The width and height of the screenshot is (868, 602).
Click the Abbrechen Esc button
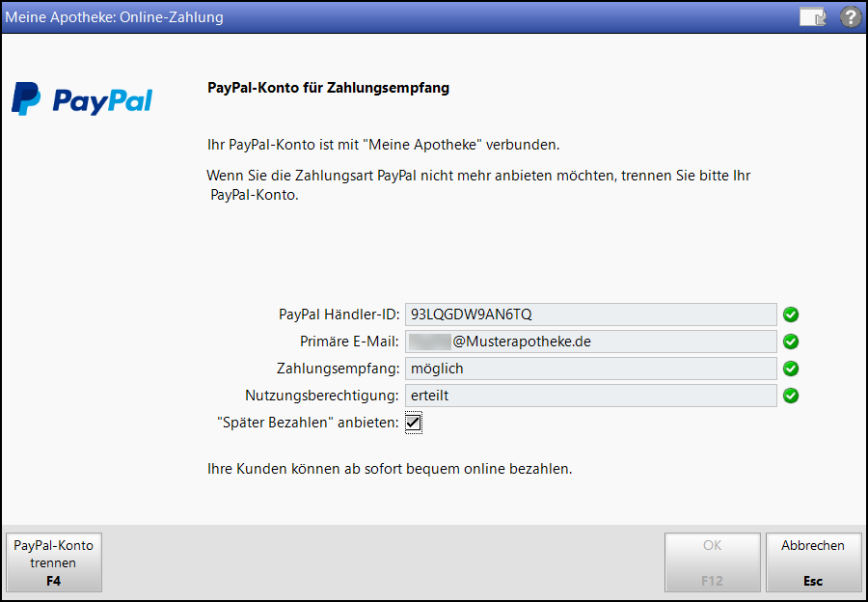813,562
